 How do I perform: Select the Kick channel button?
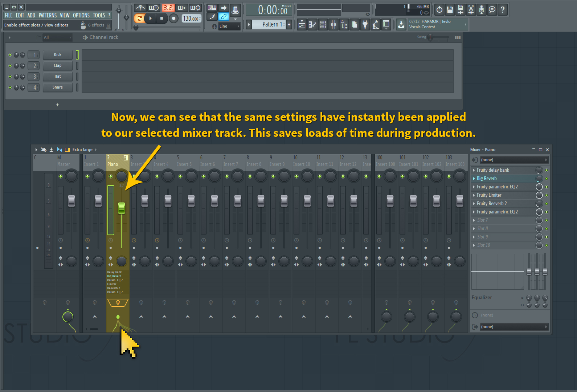click(58, 55)
